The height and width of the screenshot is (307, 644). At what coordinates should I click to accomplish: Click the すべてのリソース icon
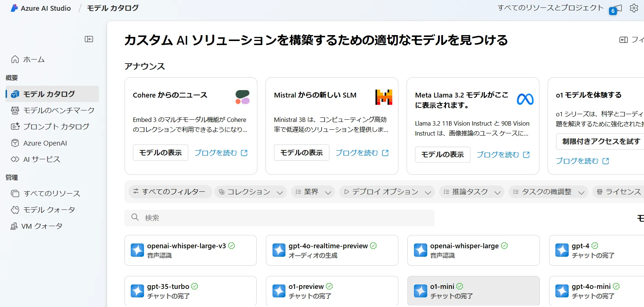(x=15, y=194)
